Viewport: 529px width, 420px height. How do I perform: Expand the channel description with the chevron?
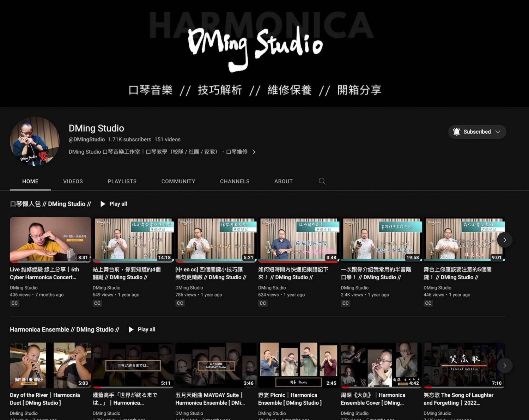pos(254,152)
